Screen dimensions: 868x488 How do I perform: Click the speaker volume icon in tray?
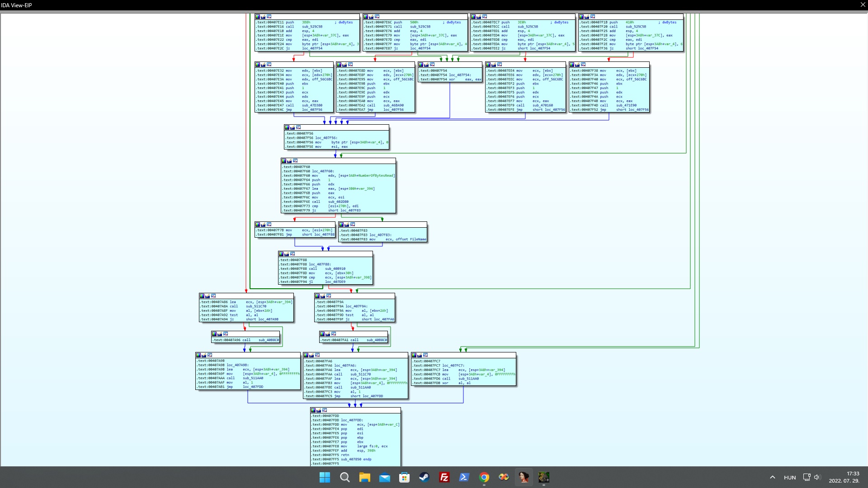pyautogui.click(x=817, y=477)
